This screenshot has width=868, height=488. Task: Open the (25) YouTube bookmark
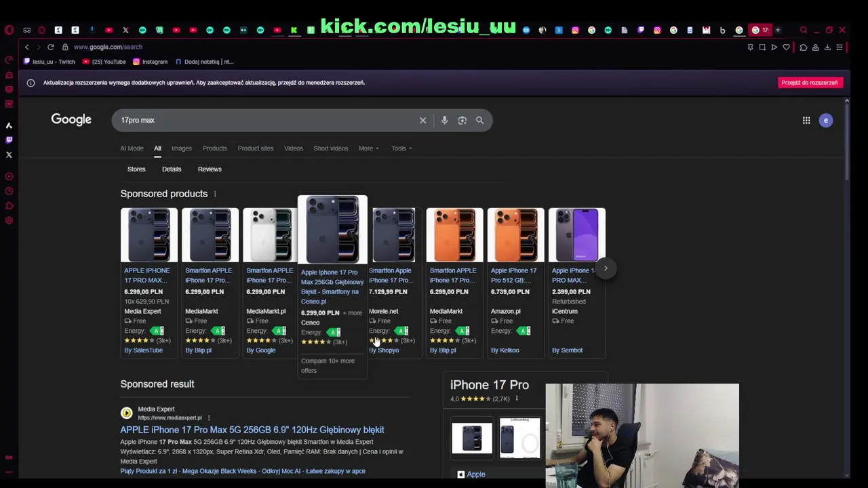[104, 62]
